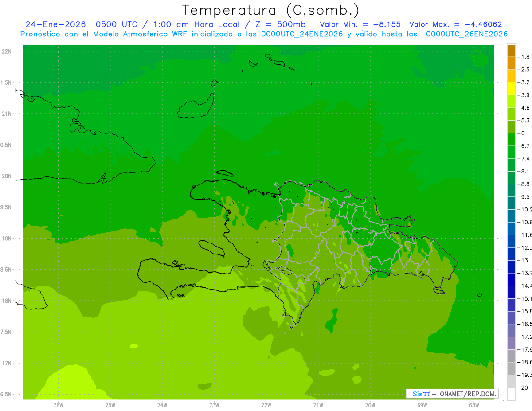Click the 22N latitude label
Image resolution: width=532 pixels, height=411 pixels.
(x=7, y=51)
